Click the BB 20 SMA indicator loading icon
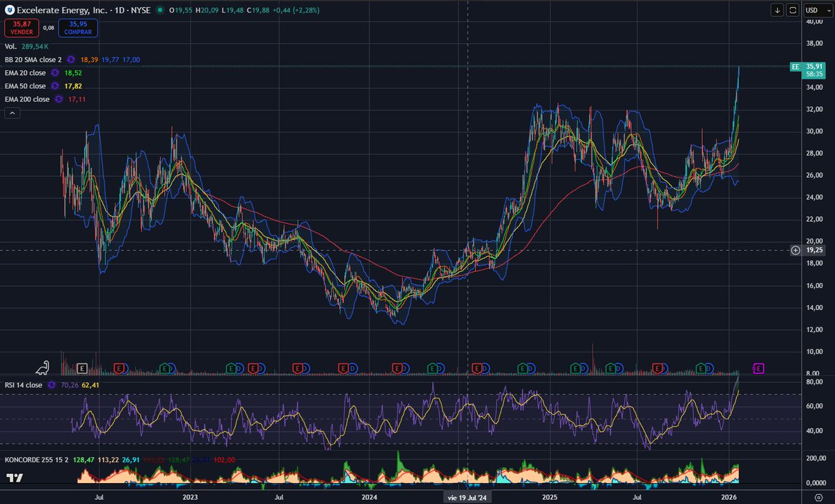 point(72,60)
